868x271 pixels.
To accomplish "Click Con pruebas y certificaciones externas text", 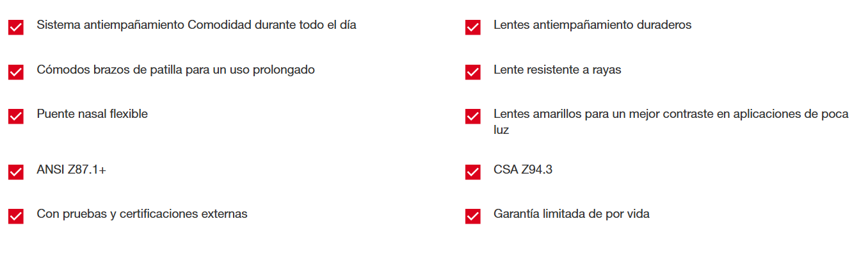I will [142, 214].
